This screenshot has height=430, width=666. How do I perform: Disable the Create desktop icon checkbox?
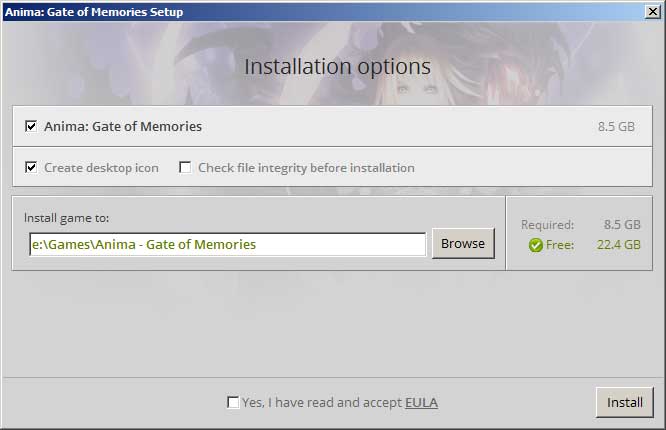coord(31,167)
